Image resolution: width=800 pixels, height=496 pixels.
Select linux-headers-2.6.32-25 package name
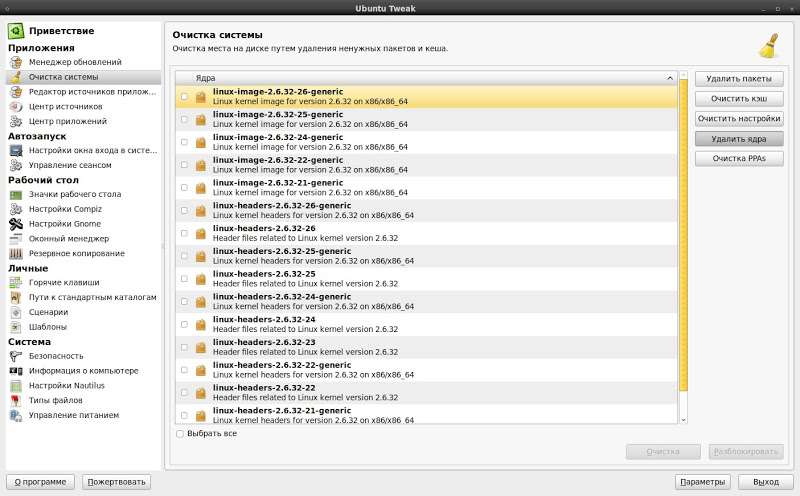click(264, 274)
